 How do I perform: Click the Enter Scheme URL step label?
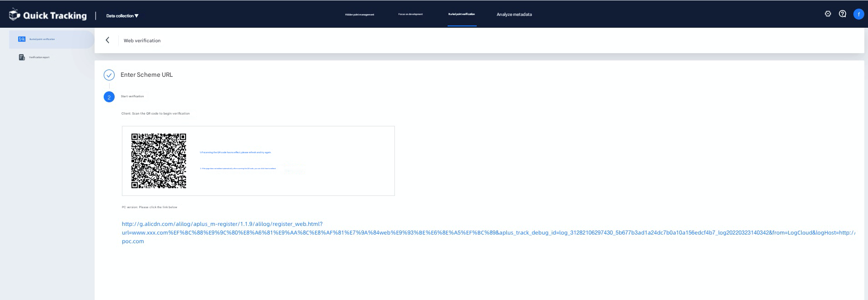(146, 75)
